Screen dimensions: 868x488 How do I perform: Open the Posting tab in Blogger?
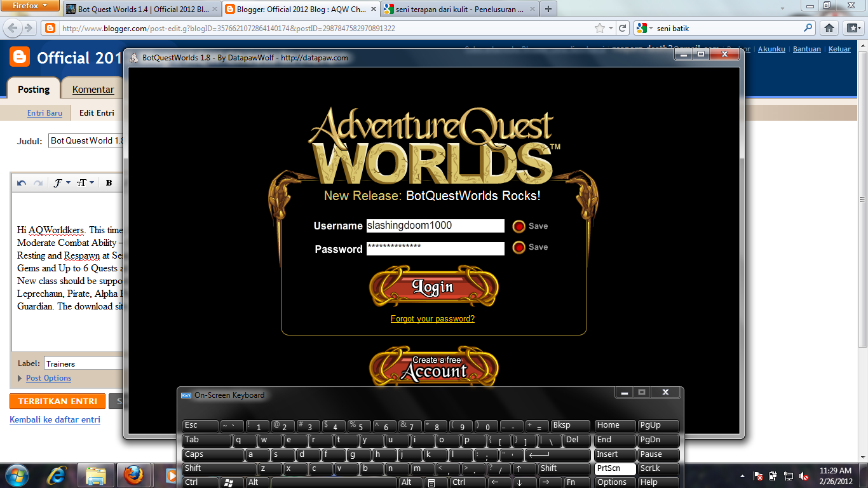point(34,90)
